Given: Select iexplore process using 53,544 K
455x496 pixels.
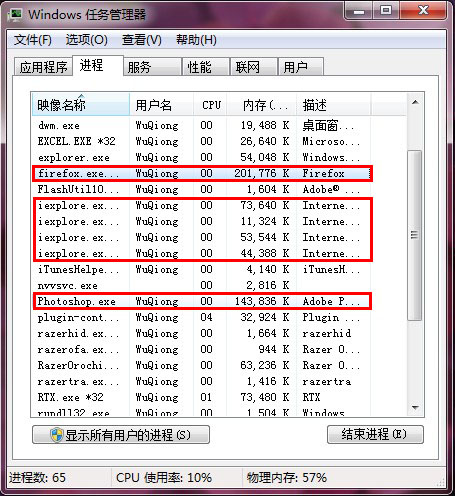Looking at the screenshot, I should [202, 237].
